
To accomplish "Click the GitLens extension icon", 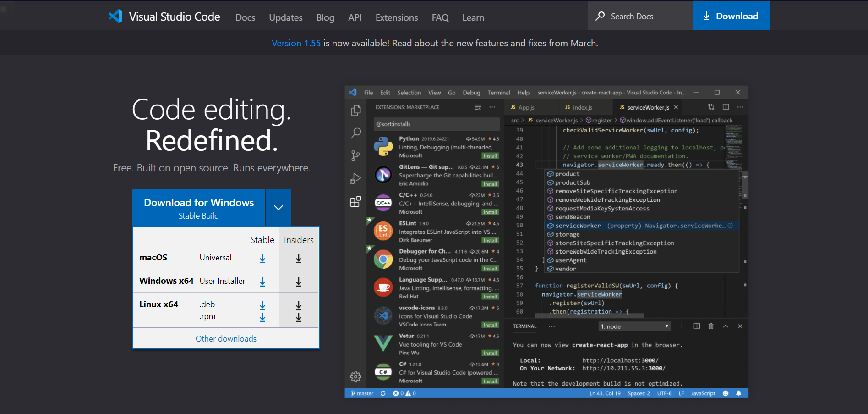I will pos(383,175).
